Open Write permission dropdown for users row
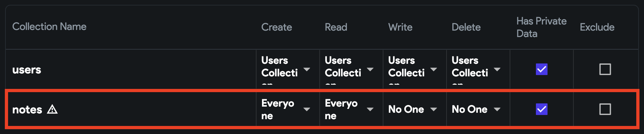 tap(413, 69)
